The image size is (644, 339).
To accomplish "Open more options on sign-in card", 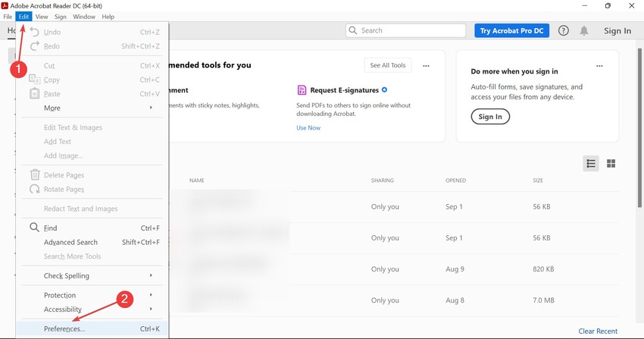I will (x=601, y=66).
